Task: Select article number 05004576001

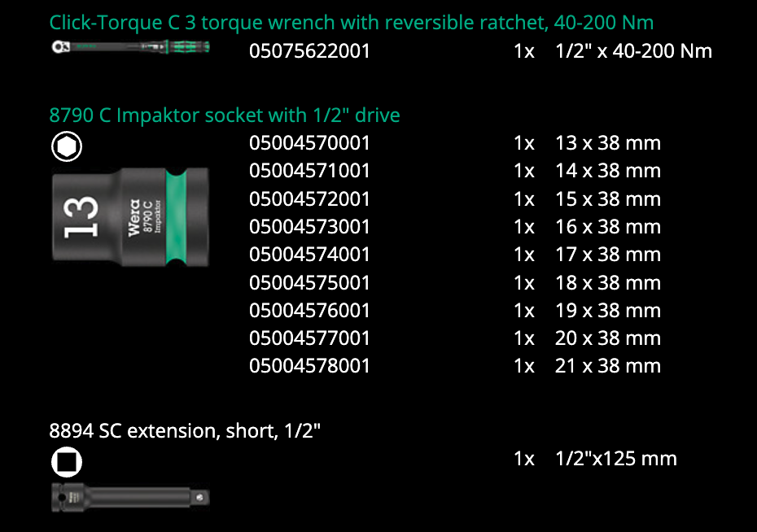Action: (x=309, y=311)
